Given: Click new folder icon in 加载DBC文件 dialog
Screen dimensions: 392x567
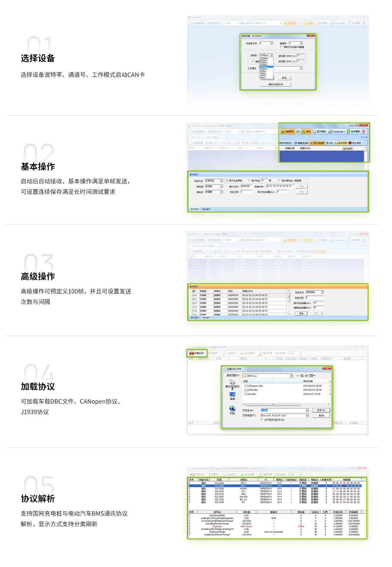Looking at the screenshot, I should [307, 376].
